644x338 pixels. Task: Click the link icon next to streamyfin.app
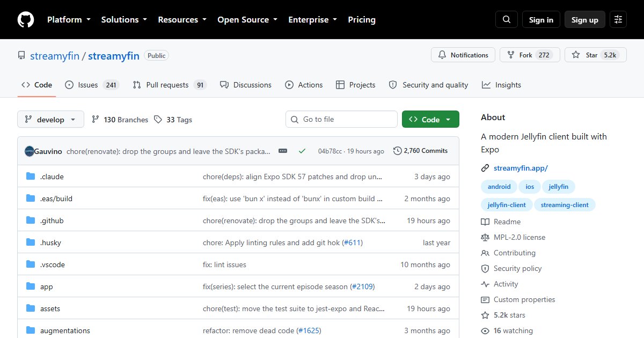(x=485, y=168)
